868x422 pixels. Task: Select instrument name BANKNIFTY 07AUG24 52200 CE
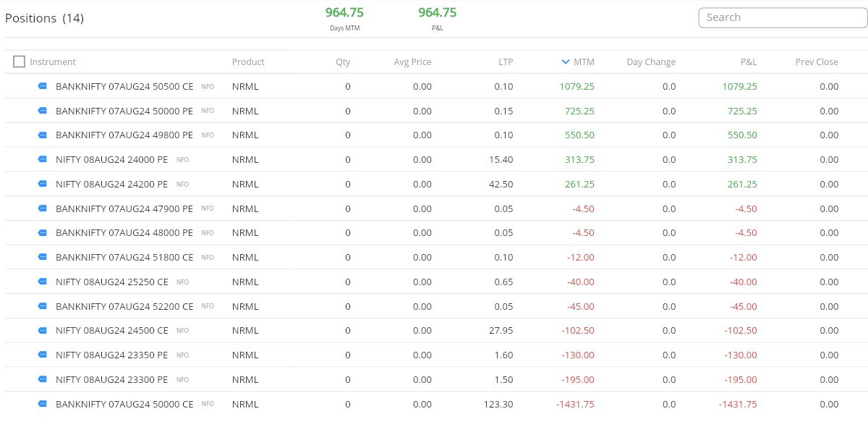[x=124, y=307]
